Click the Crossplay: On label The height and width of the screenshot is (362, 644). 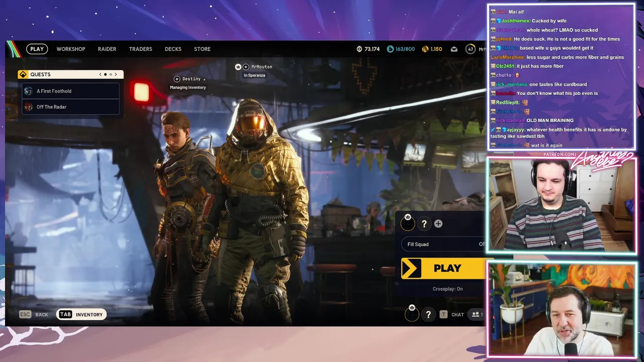click(448, 289)
